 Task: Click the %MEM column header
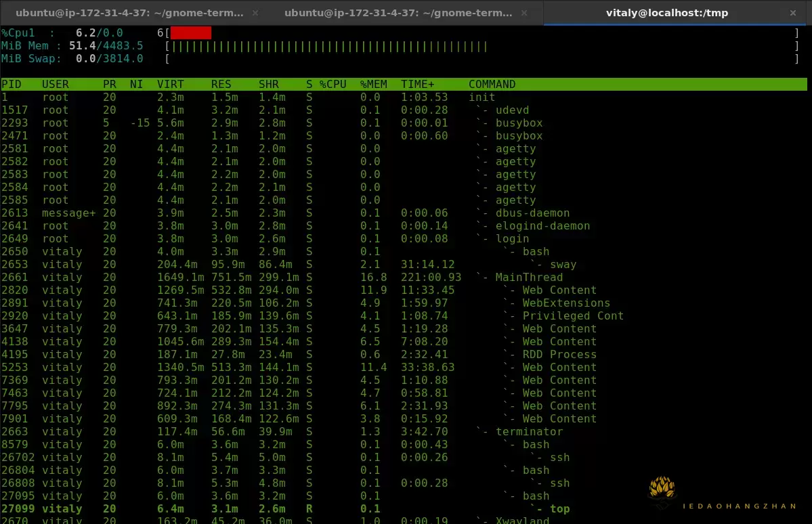(373, 85)
